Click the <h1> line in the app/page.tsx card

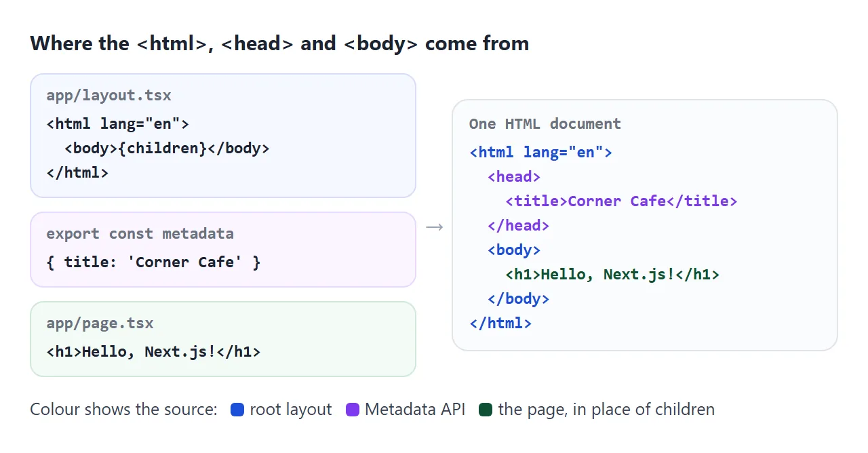tap(153, 352)
